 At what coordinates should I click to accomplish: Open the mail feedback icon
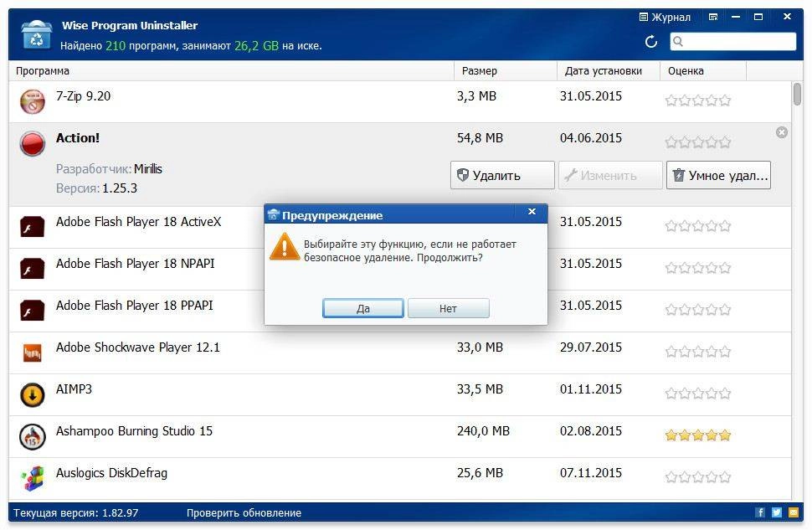click(793, 512)
